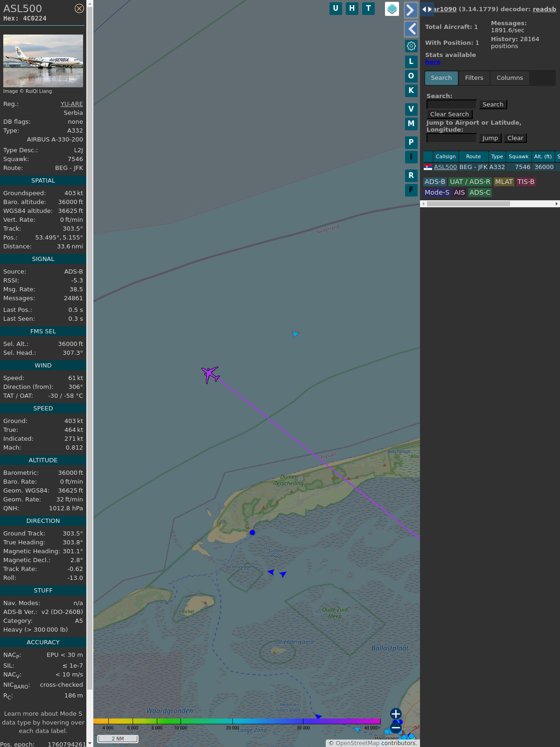Viewport: 560px width, 747px height.
Task: Toggle the L labels button
Action: (x=411, y=62)
